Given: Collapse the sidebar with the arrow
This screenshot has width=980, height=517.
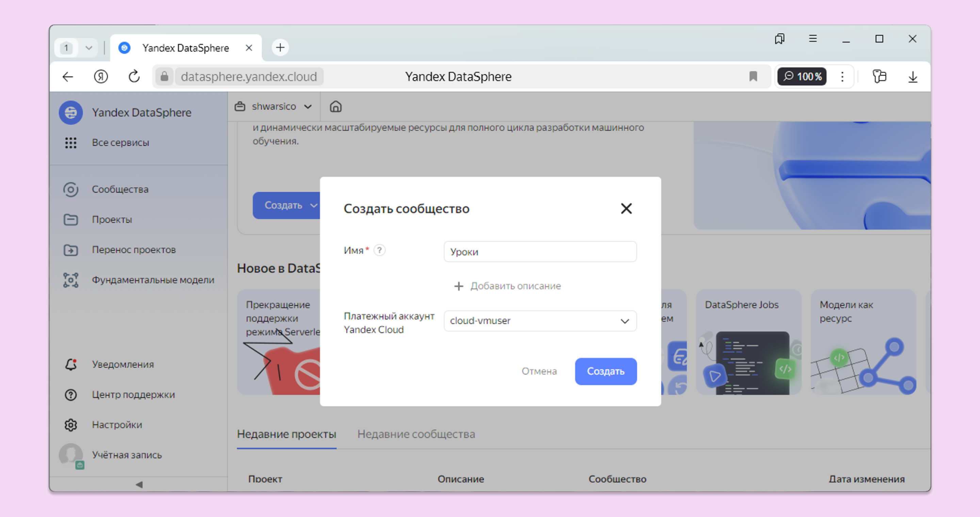Looking at the screenshot, I should [x=139, y=484].
